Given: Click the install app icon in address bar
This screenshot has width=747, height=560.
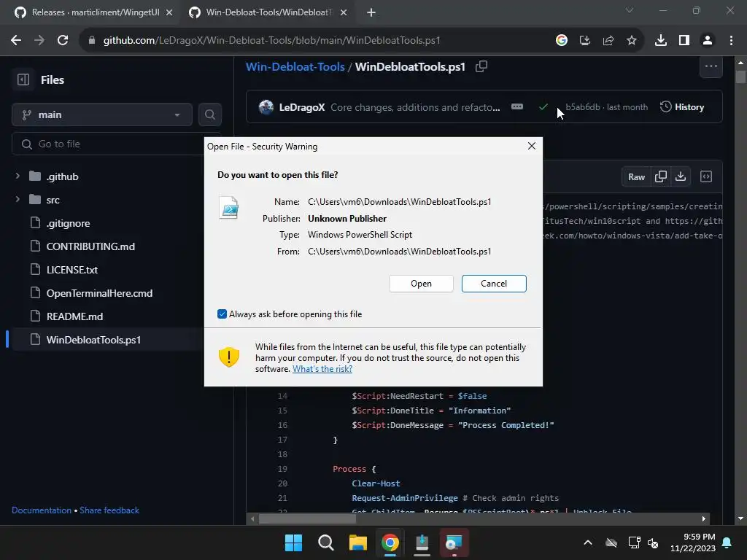Looking at the screenshot, I should pyautogui.click(x=585, y=41).
